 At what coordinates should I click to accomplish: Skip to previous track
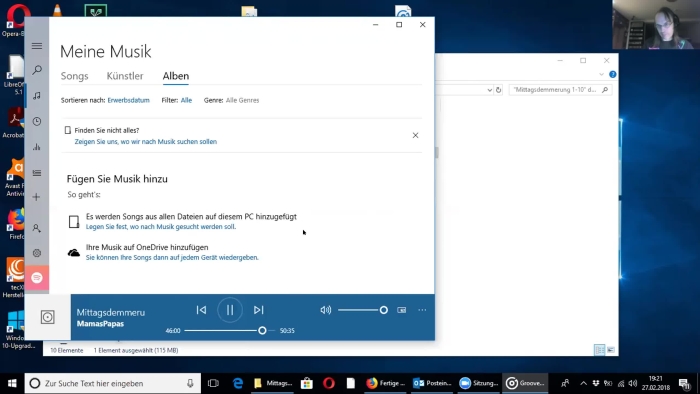201,310
